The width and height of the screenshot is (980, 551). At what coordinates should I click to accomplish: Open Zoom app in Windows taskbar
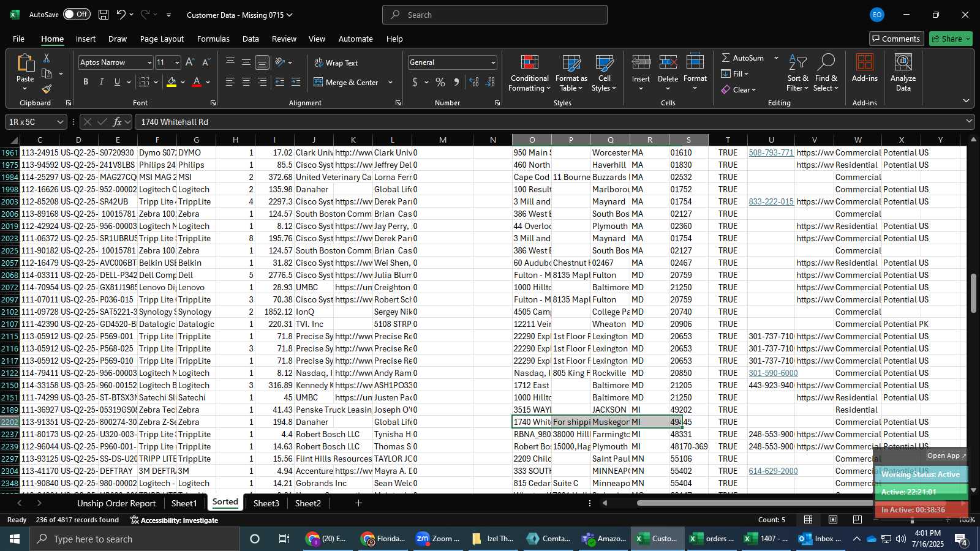(x=439, y=539)
